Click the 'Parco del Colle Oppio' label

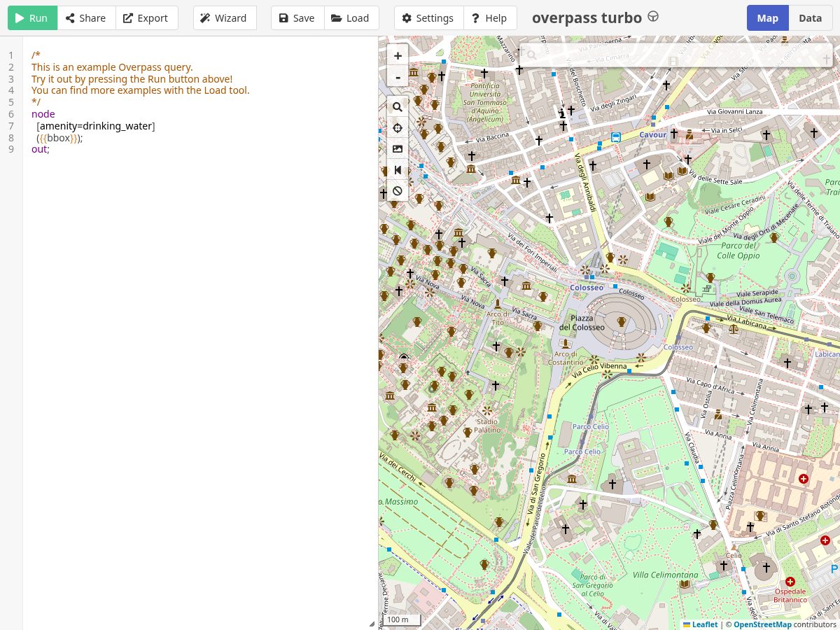coord(738,251)
